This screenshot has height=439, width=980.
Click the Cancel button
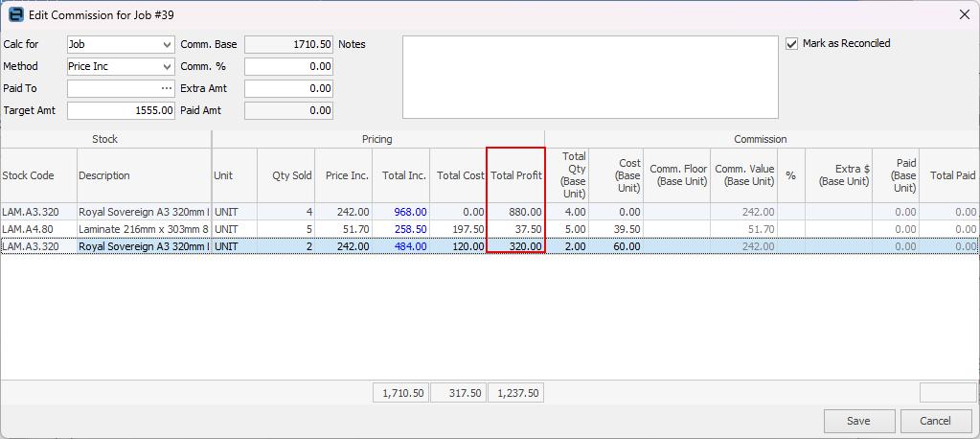click(936, 422)
